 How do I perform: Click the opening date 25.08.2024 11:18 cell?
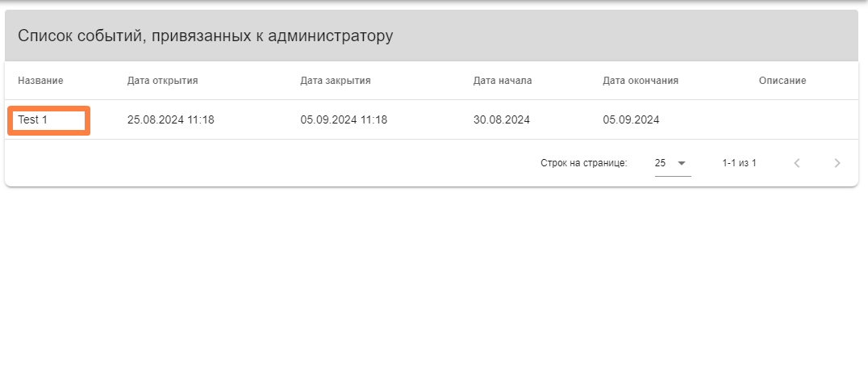170,119
